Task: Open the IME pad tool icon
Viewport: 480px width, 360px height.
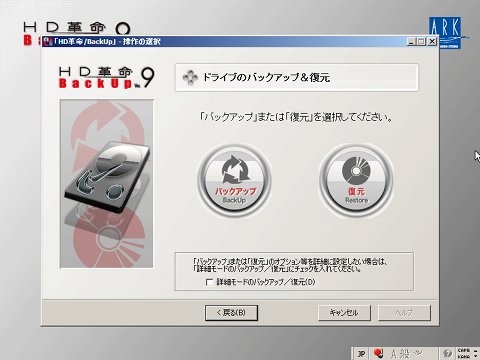Action: coord(417,353)
